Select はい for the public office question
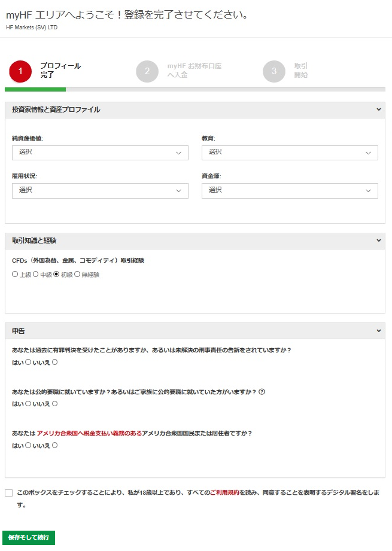 [28, 404]
